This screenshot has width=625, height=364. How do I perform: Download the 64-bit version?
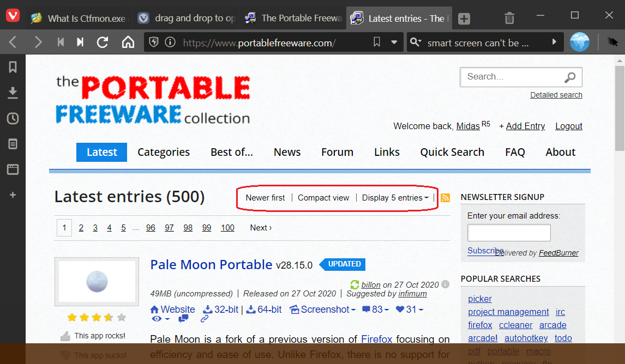pos(264,310)
